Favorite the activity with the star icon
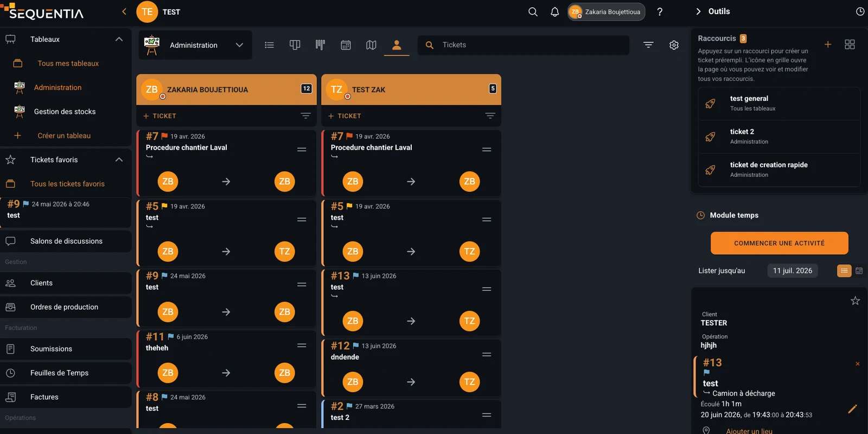868x434 pixels. click(855, 301)
